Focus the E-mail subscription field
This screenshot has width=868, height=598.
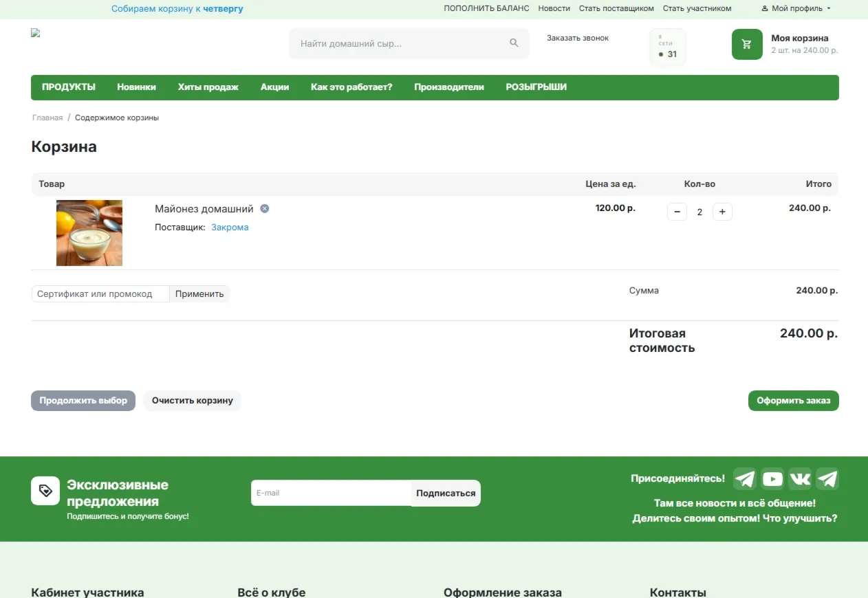331,493
